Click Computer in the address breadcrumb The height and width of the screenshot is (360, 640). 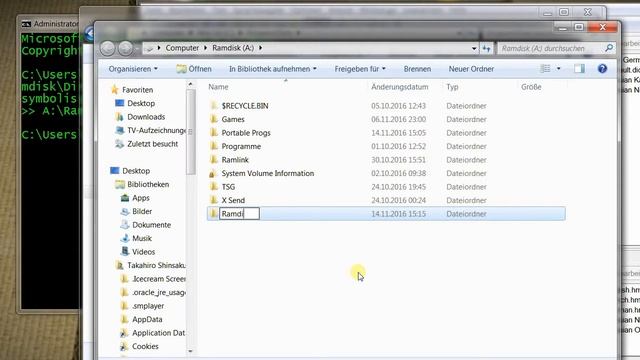pos(182,48)
